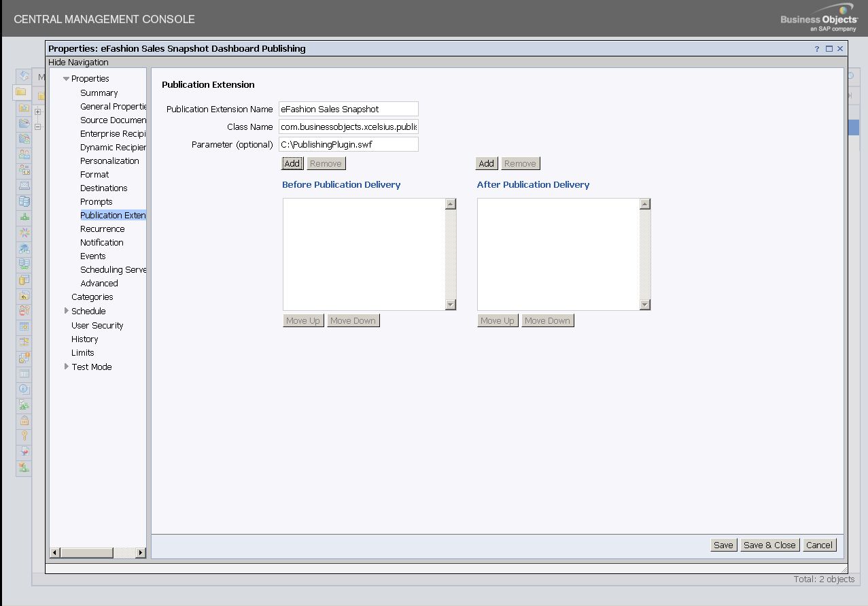
Task: Go to Notification settings
Action: click(x=102, y=243)
